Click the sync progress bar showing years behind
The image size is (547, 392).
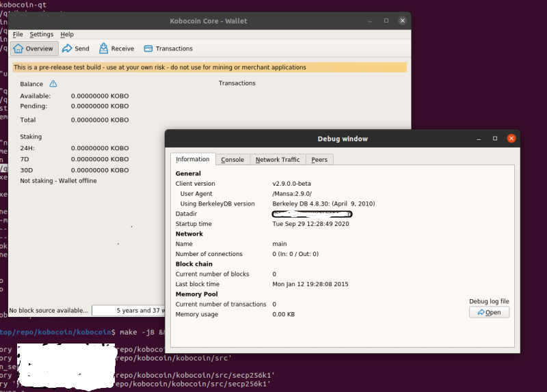(129, 311)
